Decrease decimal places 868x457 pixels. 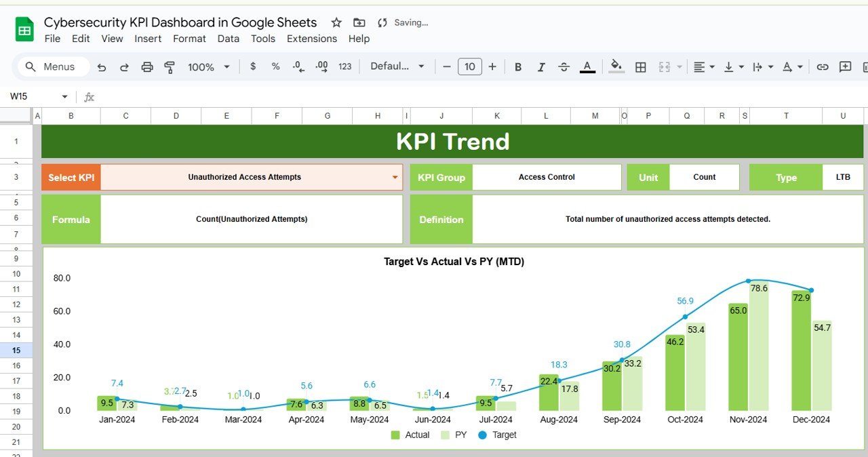pos(298,66)
